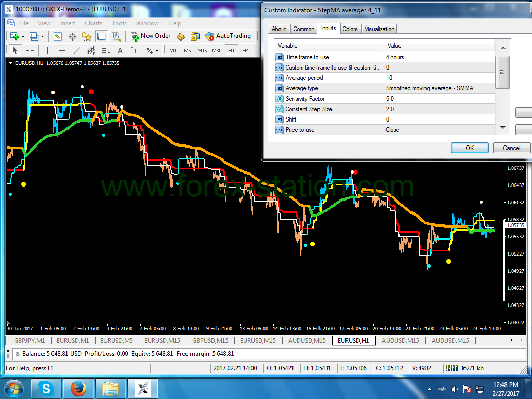This screenshot has width=532, height=399.
Task: Expand the EURUSD,H1 chart title triangle
Action: tap(11, 63)
